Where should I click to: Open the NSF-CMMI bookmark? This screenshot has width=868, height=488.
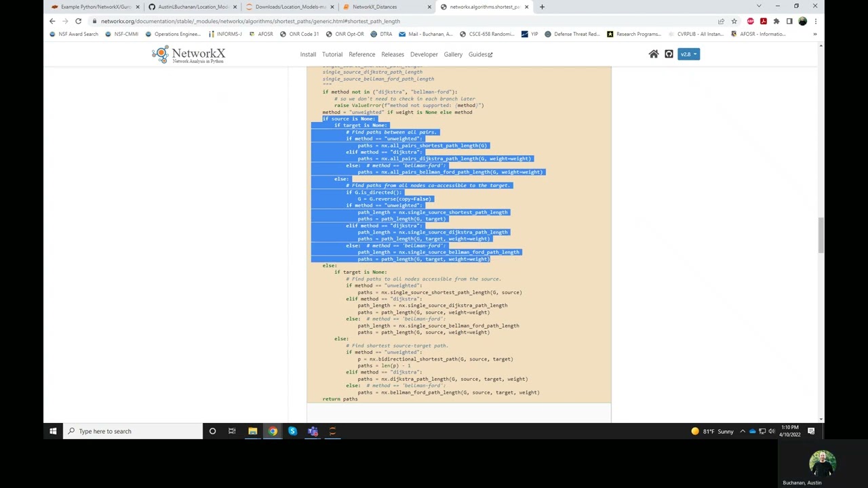[x=122, y=34]
